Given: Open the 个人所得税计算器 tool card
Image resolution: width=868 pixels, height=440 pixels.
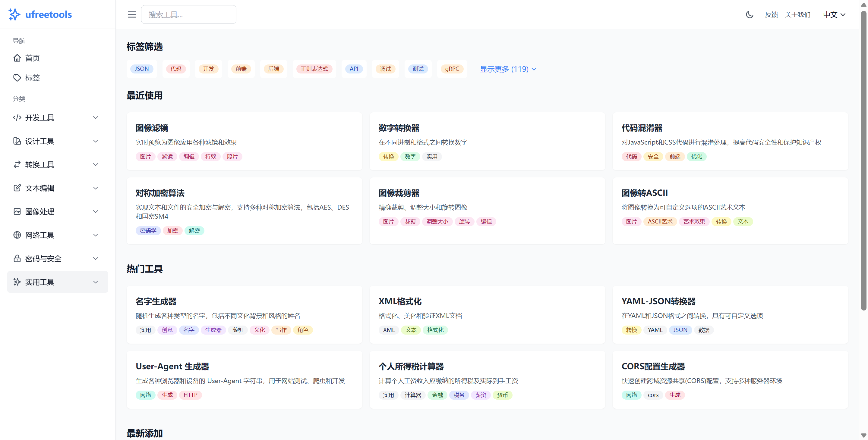Looking at the screenshot, I should [x=487, y=380].
